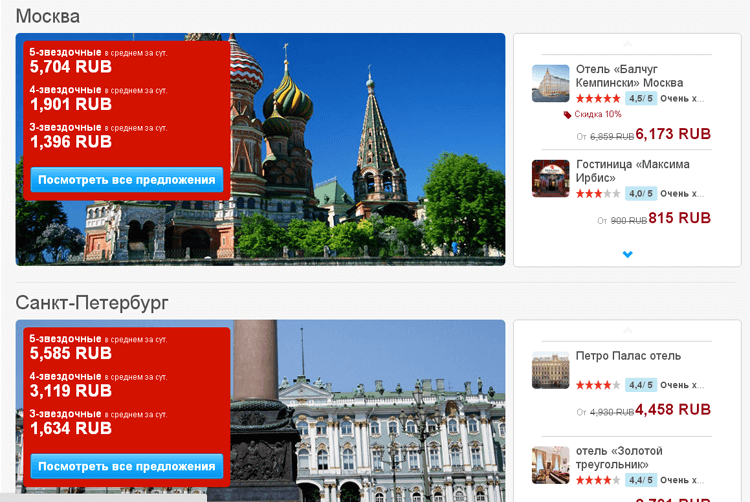Open the Золотой треугольник hotel thumbnail
750x502 pixels.
(x=550, y=465)
